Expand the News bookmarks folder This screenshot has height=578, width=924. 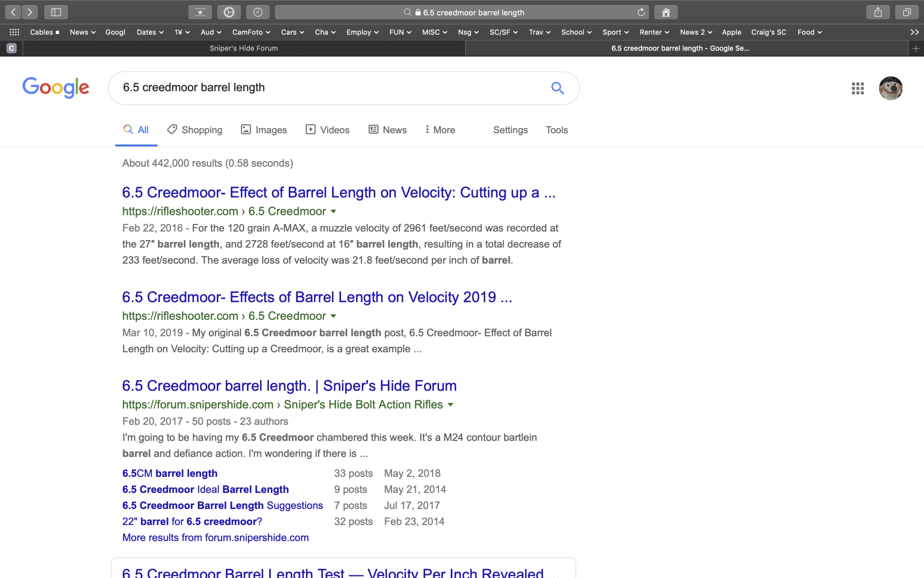pyautogui.click(x=83, y=32)
